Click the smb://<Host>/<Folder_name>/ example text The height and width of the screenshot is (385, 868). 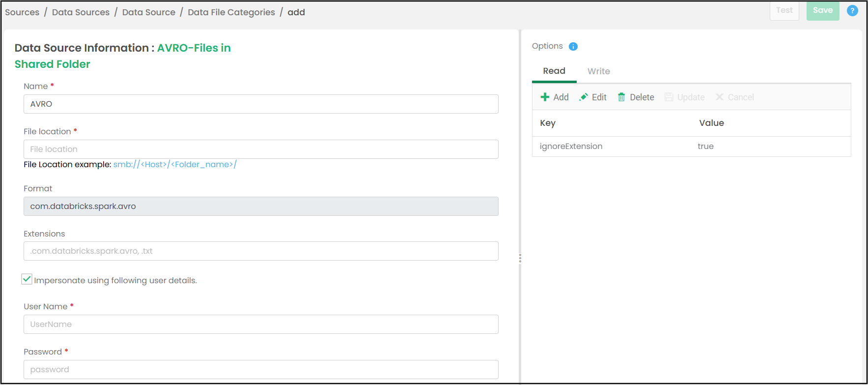(175, 164)
